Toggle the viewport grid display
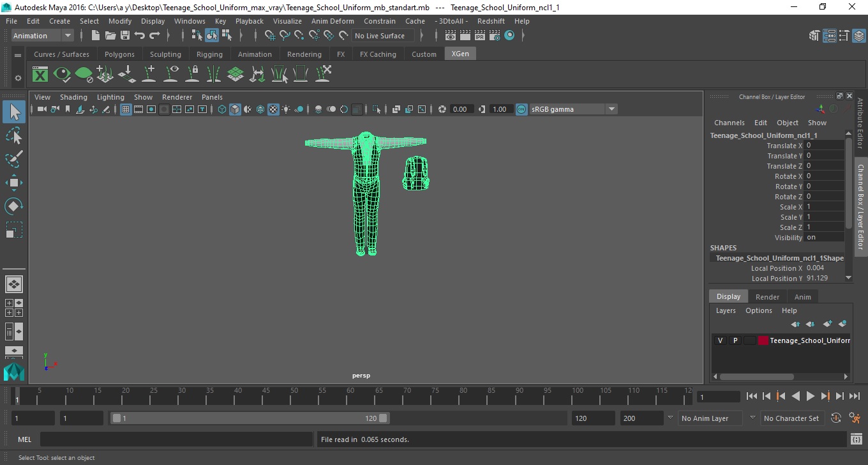 coord(126,109)
